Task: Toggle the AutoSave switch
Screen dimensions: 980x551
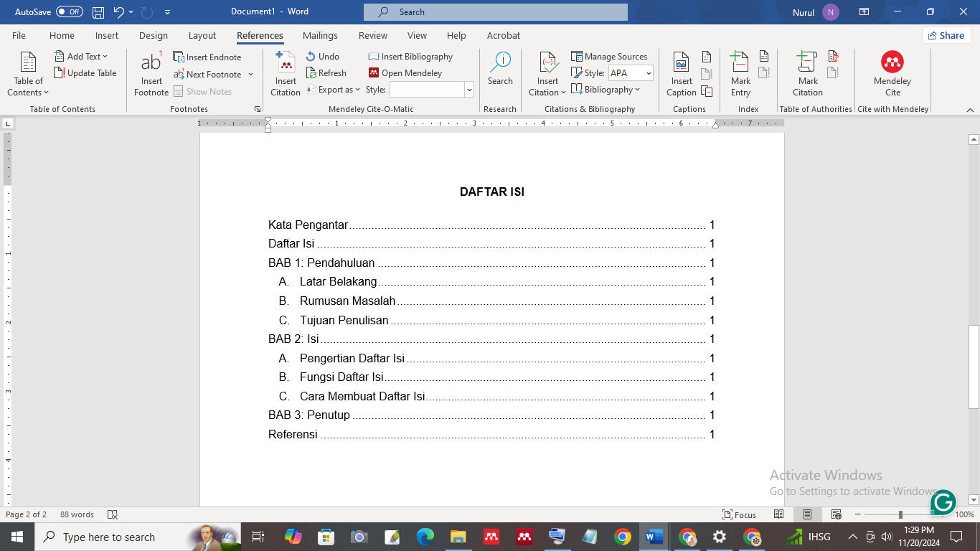Action: click(x=69, y=12)
